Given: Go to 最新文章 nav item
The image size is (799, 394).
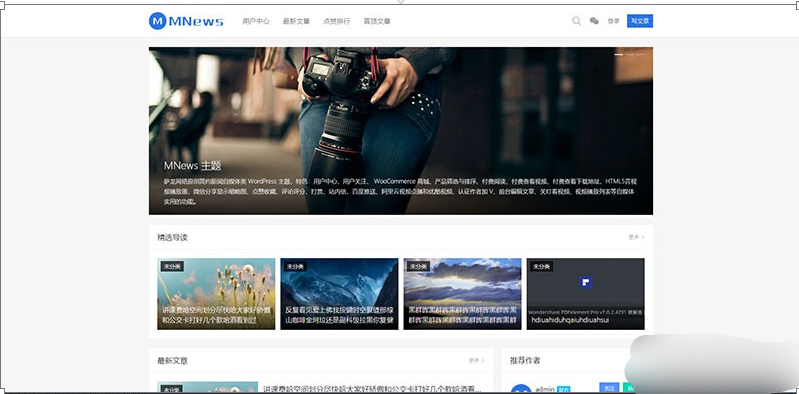Looking at the screenshot, I should pos(296,21).
